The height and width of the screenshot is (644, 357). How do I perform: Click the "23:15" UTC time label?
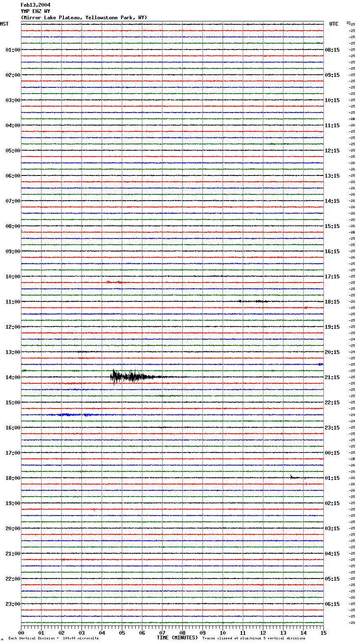coord(332,428)
